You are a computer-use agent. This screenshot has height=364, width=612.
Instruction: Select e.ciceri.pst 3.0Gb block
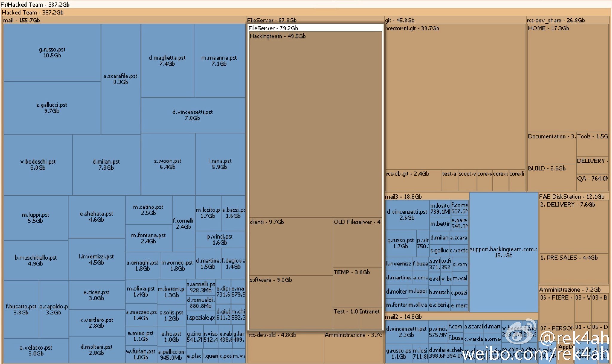(x=97, y=295)
